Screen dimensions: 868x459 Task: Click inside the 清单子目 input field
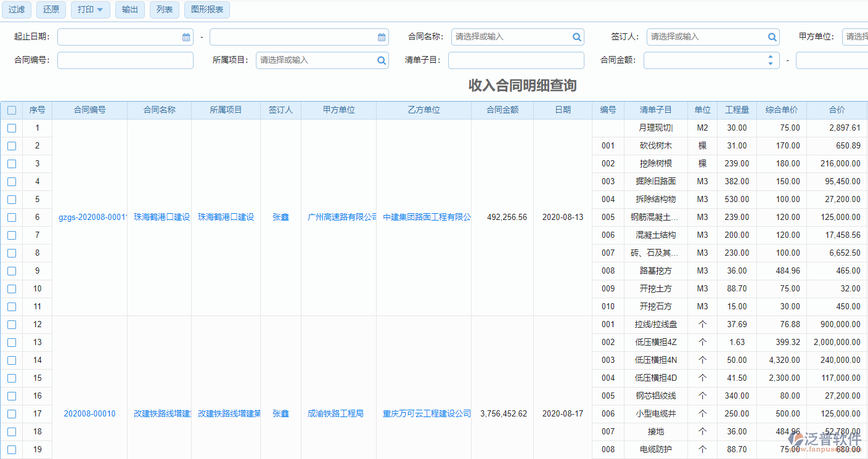[516, 60]
